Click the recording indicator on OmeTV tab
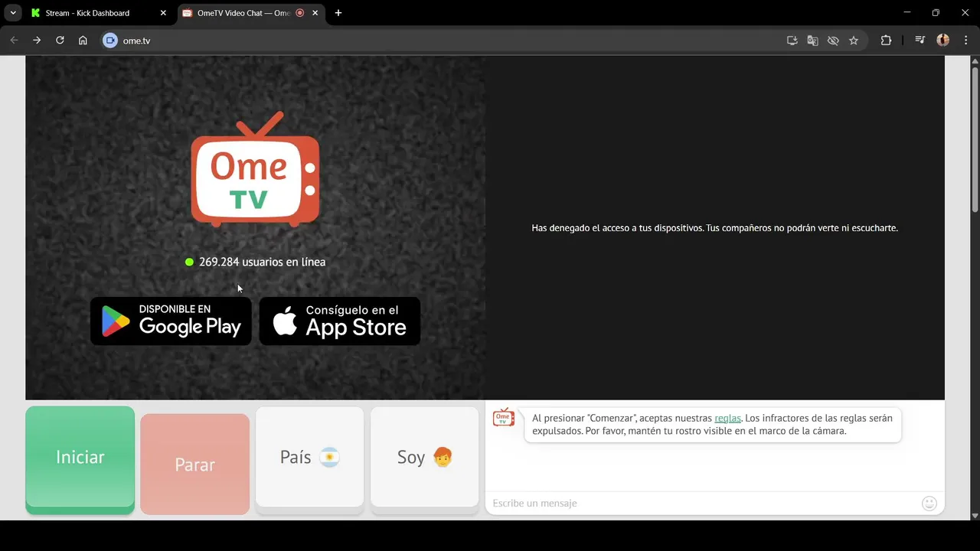The width and height of the screenshot is (980, 551). tap(300, 13)
